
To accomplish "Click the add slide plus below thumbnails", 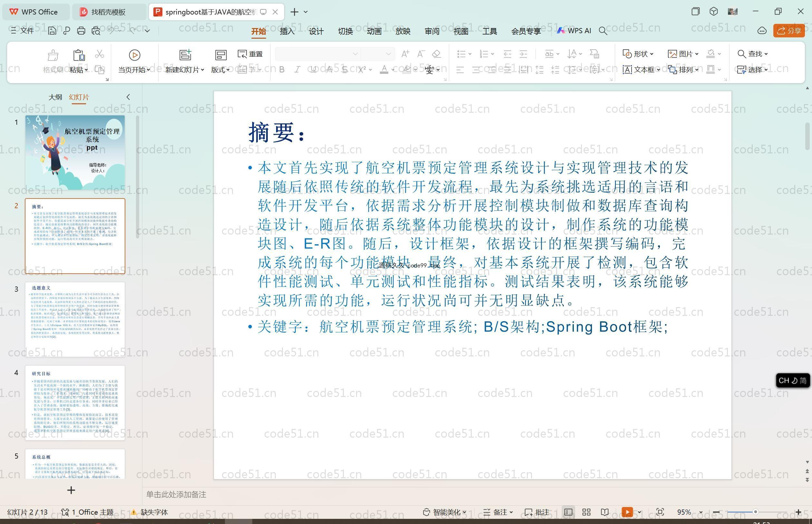I will tap(71, 490).
